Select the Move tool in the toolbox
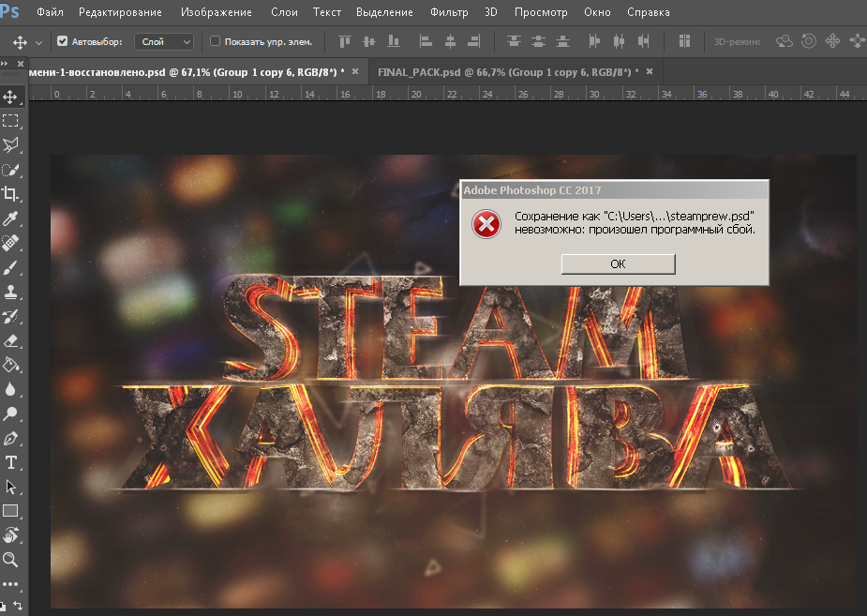Viewport: 867px width, 616px height. pos(10,98)
